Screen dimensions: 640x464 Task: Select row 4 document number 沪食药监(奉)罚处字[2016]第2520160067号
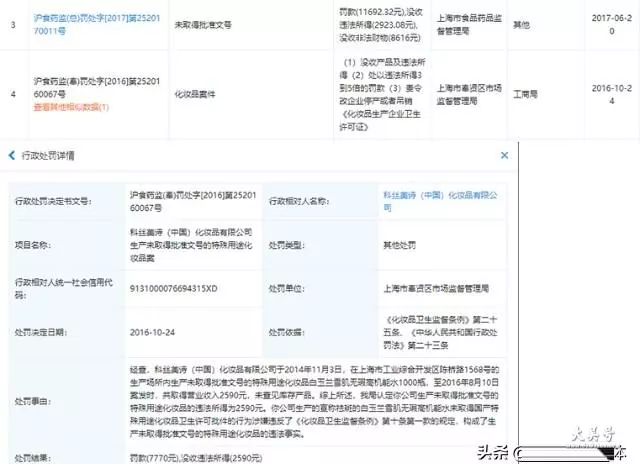97,87
